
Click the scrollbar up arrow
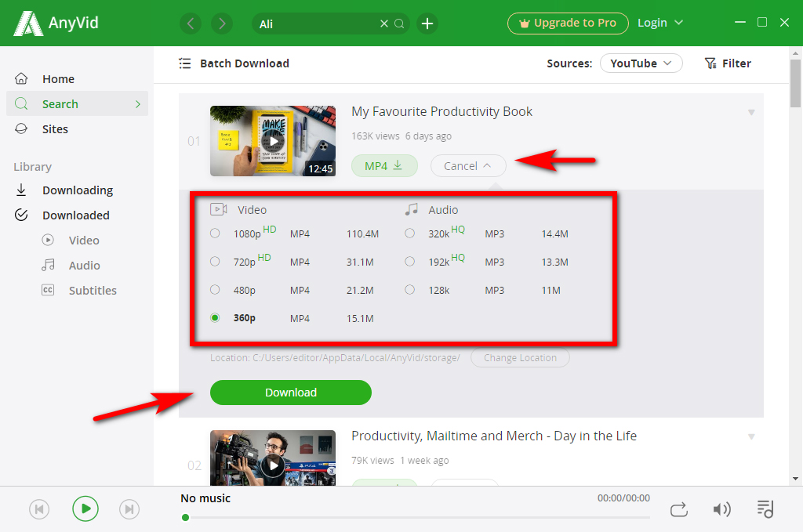(795, 53)
